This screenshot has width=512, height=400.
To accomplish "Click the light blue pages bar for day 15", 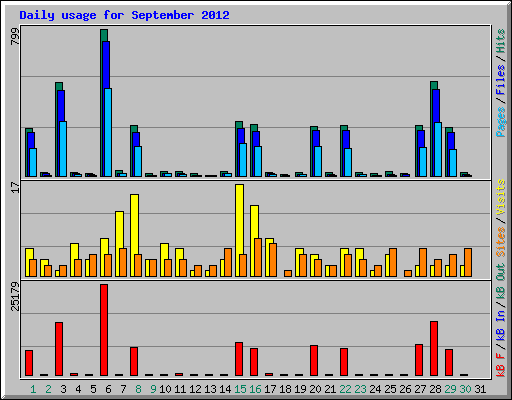I will pyautogui.click(x=243, y=160).
